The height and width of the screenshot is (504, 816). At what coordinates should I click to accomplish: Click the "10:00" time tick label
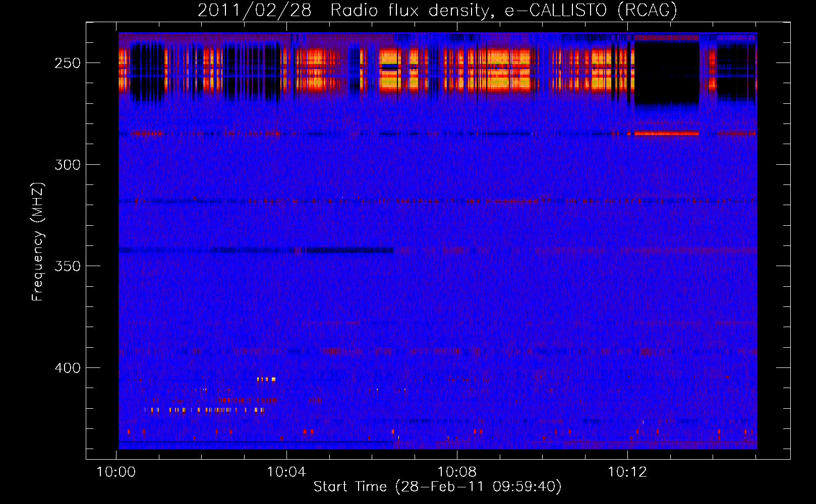[x=116, y=472]
